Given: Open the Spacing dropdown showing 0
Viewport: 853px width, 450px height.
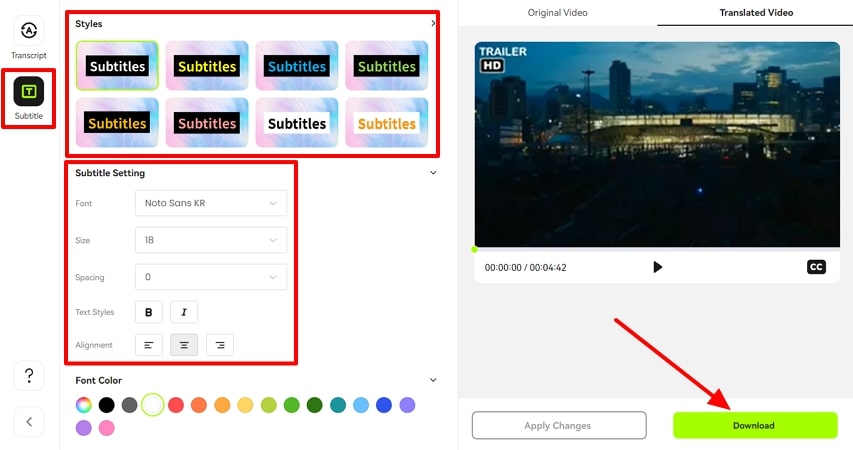Looking at the screenshot, I should coord(211,277).
